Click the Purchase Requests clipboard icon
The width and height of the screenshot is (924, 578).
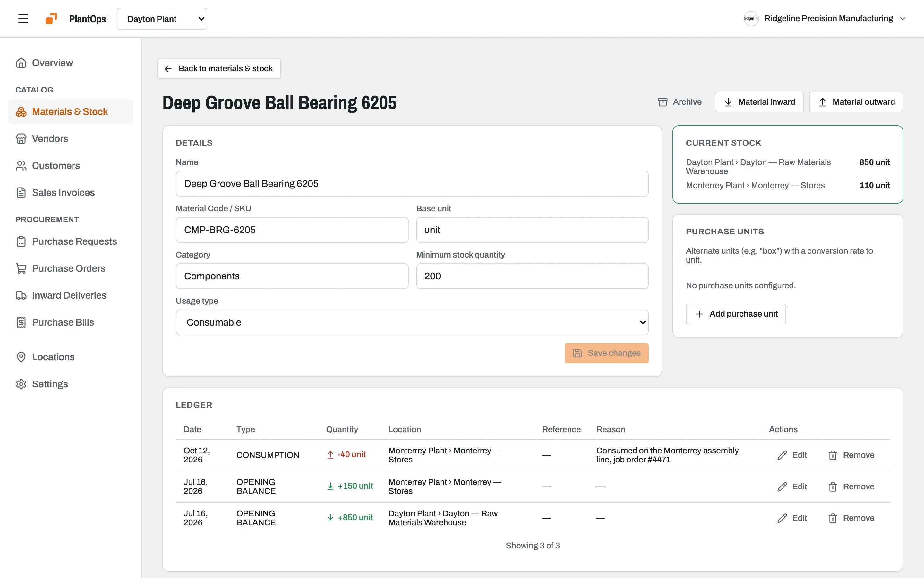pos(21,241)
